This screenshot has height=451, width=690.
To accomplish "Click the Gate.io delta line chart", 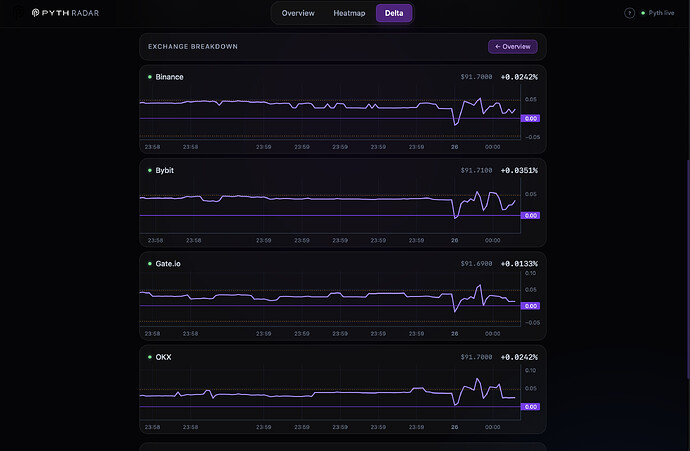I will (330, 300).
